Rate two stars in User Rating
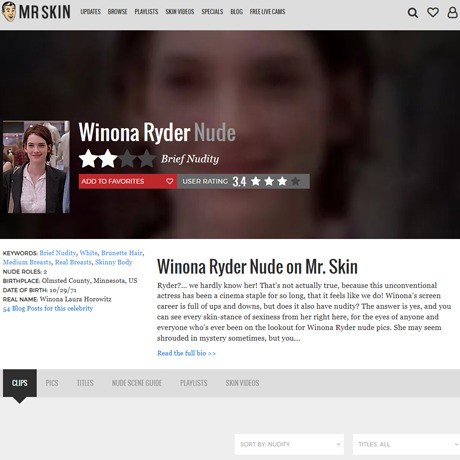Image resolution: width=460 pixels, height=460 pixels. [269, 181]
